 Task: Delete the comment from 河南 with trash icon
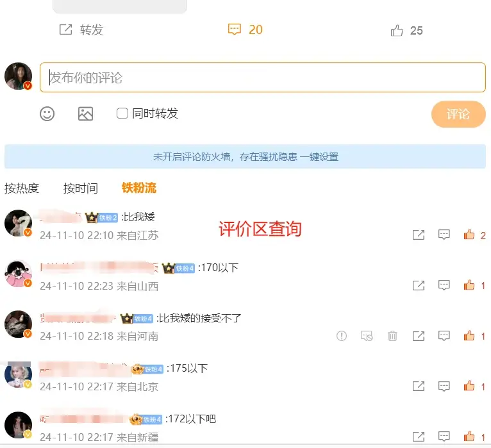pos(392,336)
